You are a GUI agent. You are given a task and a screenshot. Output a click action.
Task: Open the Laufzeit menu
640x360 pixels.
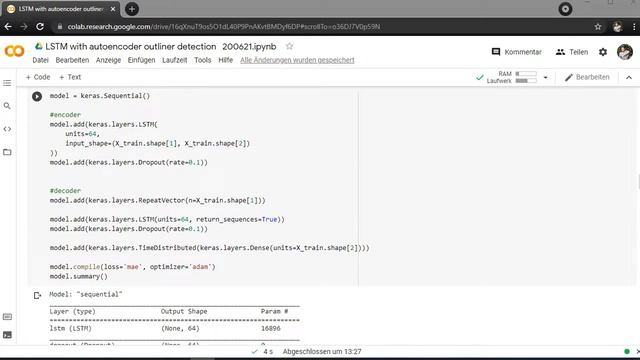pyautogui.click(x=175, y=60)
